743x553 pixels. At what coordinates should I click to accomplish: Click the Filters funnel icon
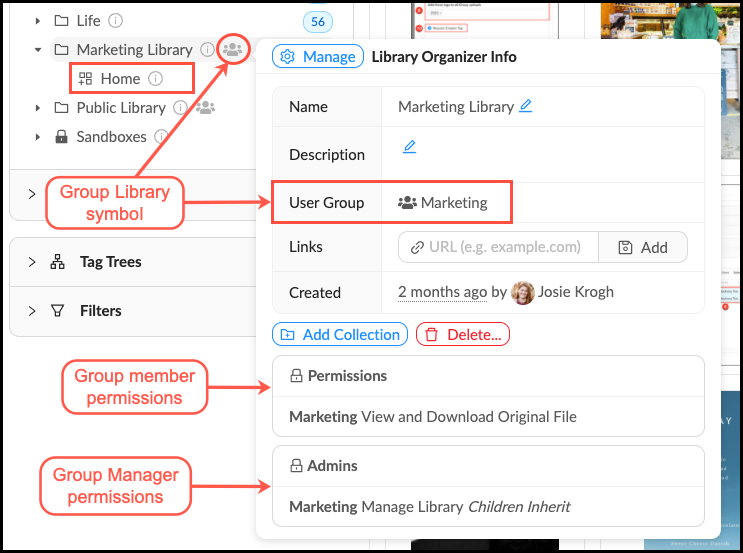(x=57, y=311)
